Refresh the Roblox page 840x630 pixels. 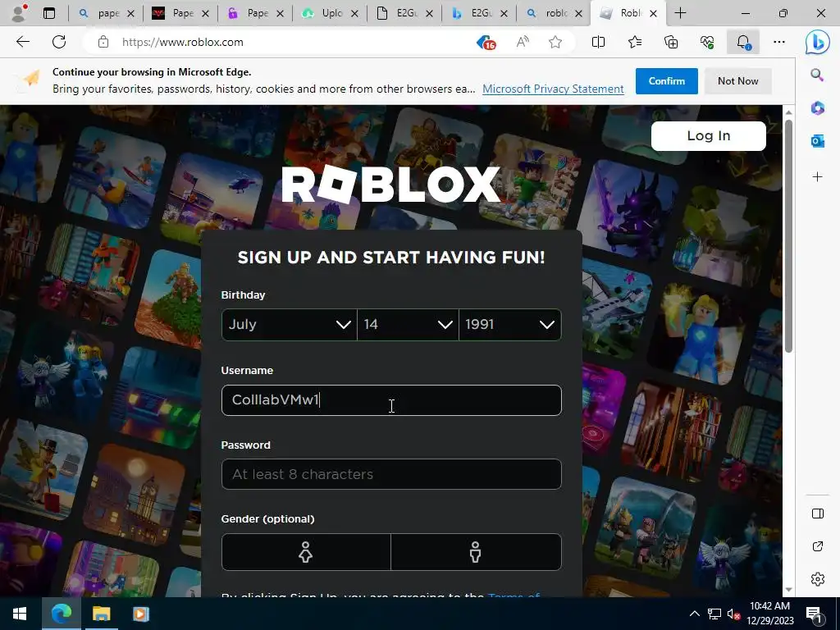point(59,42)
